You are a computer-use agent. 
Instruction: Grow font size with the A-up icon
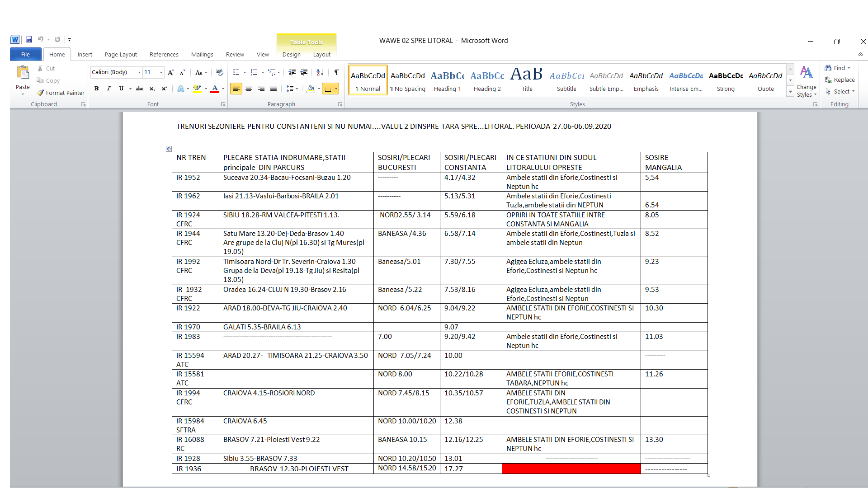170,72
